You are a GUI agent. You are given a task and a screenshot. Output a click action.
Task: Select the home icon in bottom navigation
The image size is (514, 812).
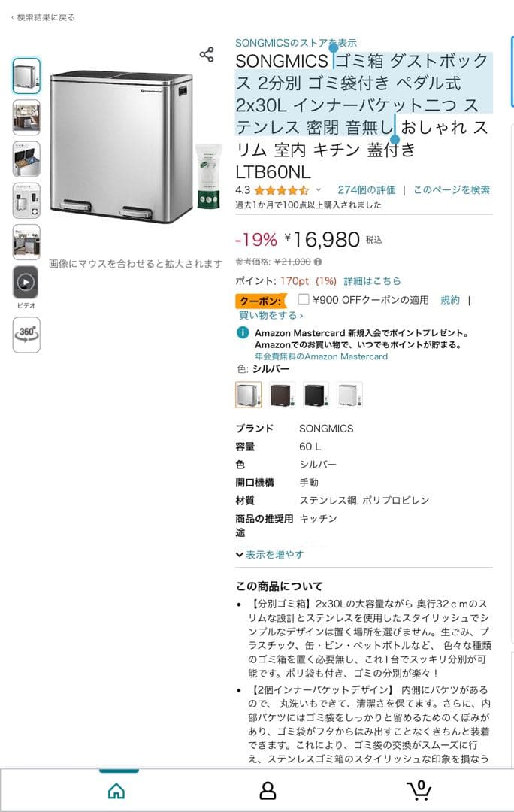point(116,790)
